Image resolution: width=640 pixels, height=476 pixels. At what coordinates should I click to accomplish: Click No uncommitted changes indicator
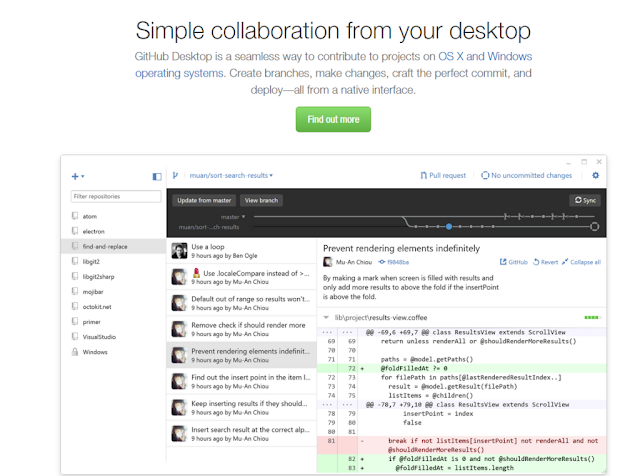[527, 176]
